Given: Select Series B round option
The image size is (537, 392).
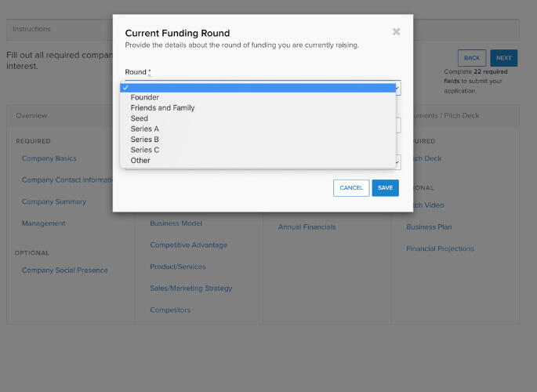Looking at the screenshot, I should (x=145, y=140).
